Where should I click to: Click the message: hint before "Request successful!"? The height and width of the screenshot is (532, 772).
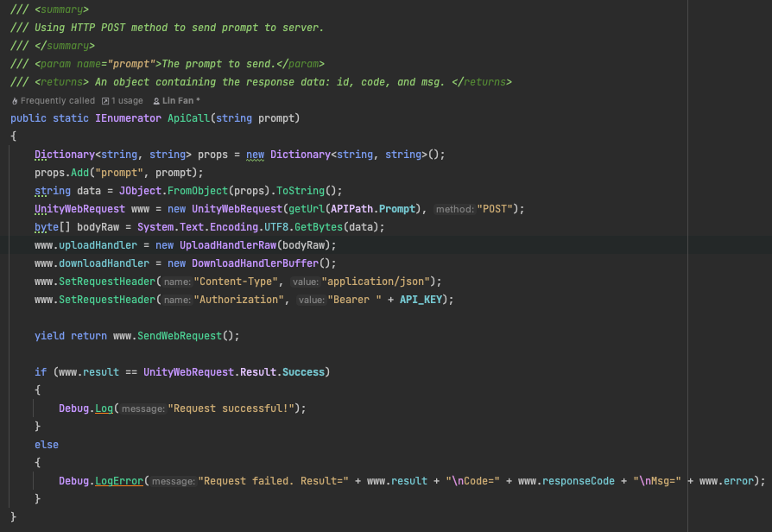(142, 408)
